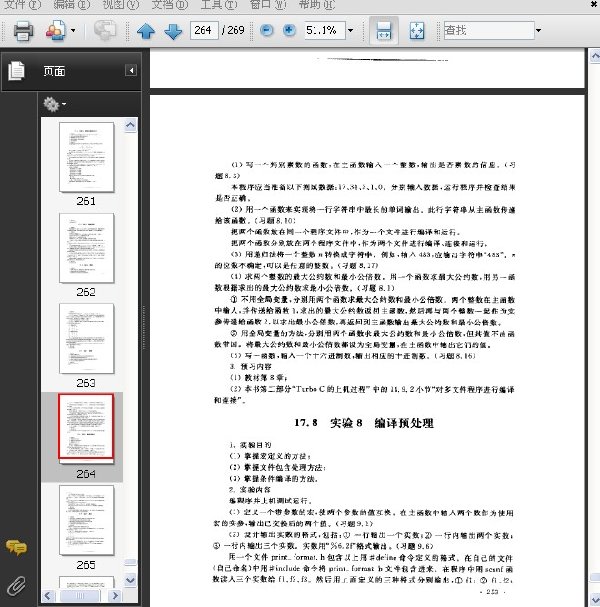Go to previous page with up arrow
This screenshot has width=600, height=607.
coord(146,31)
